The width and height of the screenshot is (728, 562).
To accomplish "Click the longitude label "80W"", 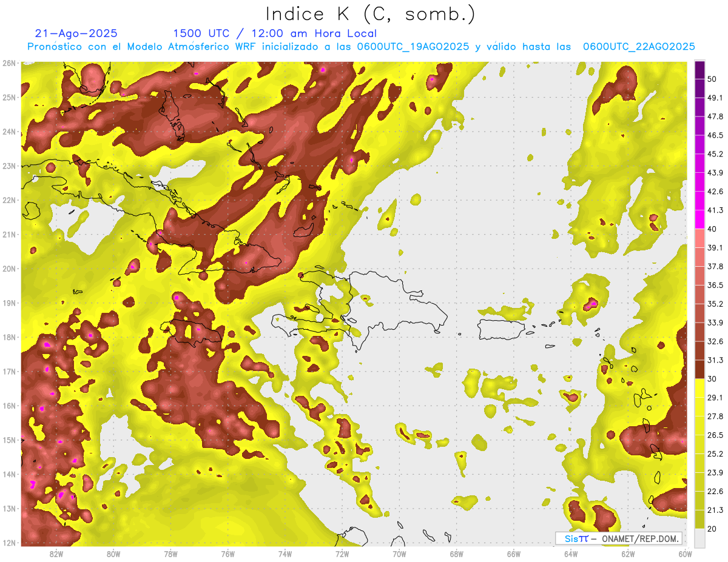I will click(113, 554).
